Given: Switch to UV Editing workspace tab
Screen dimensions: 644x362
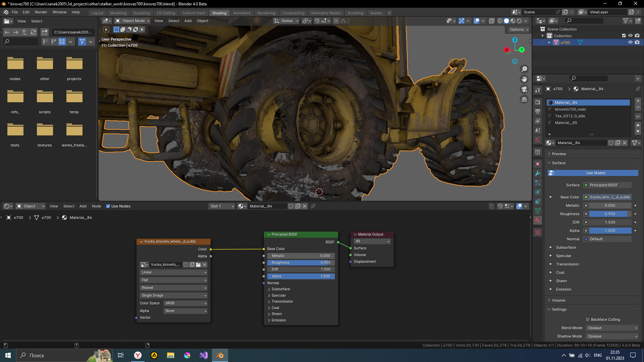Looking at the screenshot, I should (x=166, y=13).
